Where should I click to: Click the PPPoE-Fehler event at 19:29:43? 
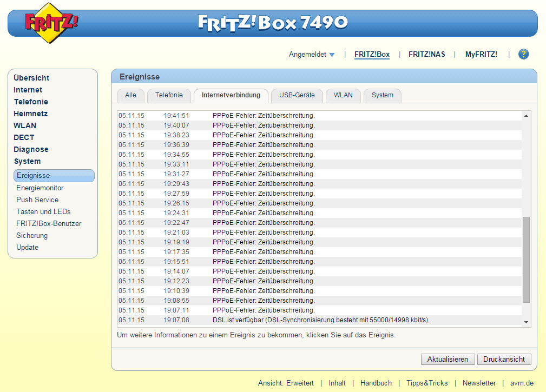(x=320, y=184)
